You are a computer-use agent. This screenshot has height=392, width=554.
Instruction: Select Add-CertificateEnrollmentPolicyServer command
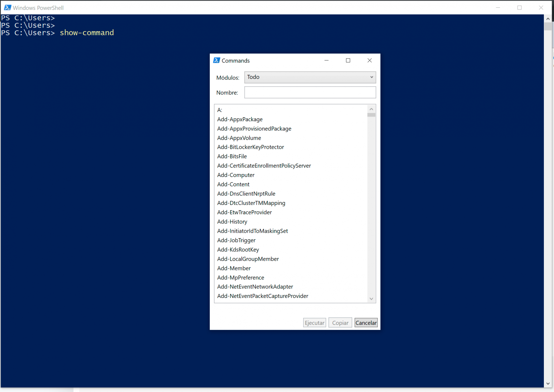click(x=264, y=166)
